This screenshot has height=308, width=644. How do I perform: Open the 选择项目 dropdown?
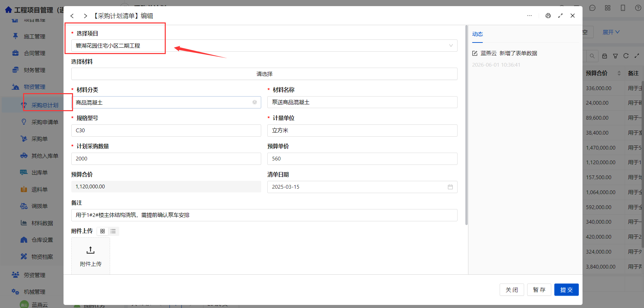click(264, 46)
